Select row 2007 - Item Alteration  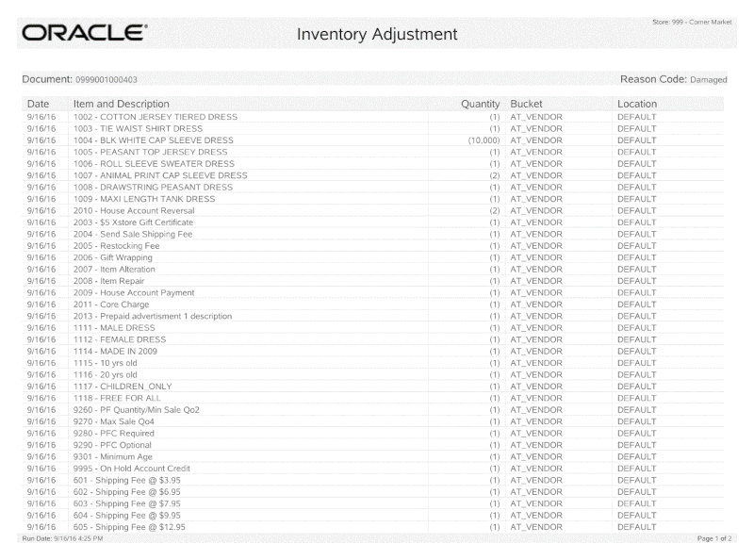(372, 269)
